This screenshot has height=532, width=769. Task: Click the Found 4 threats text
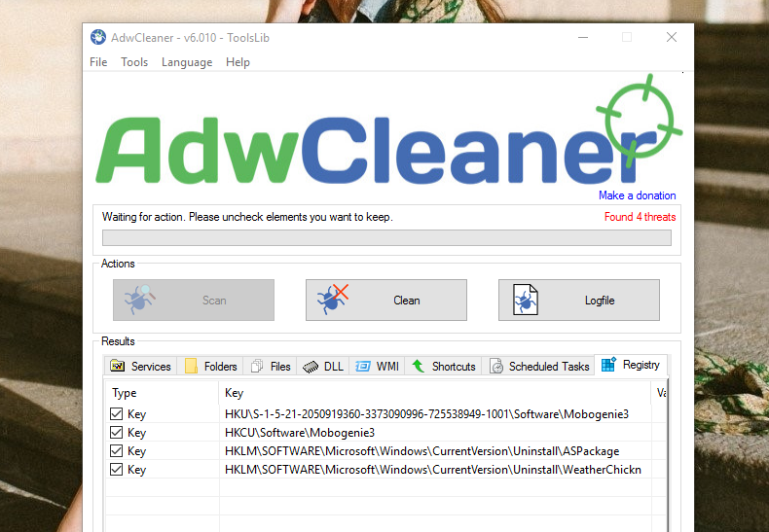click(x=640, y=217)
